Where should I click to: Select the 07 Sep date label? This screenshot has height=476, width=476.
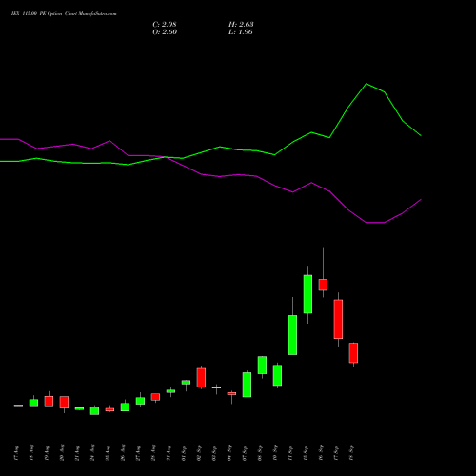245,453
